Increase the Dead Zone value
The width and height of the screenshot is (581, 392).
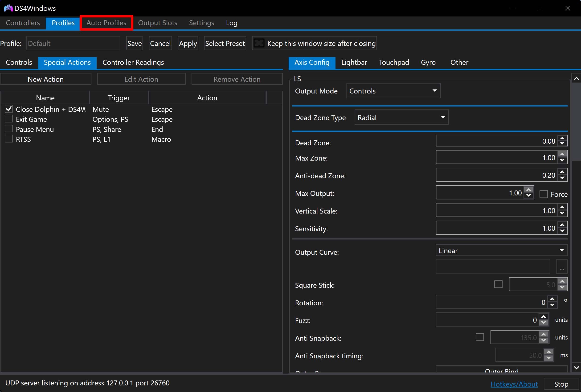click(562, 138)
